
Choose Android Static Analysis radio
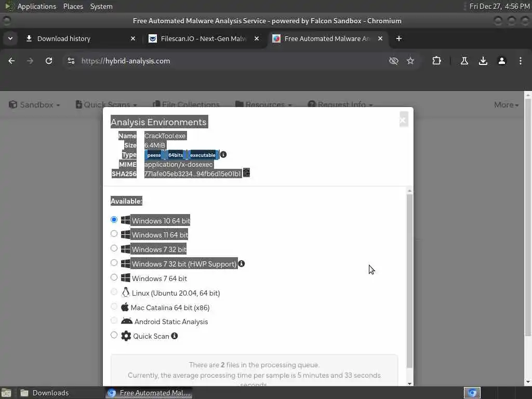point(114,321)
